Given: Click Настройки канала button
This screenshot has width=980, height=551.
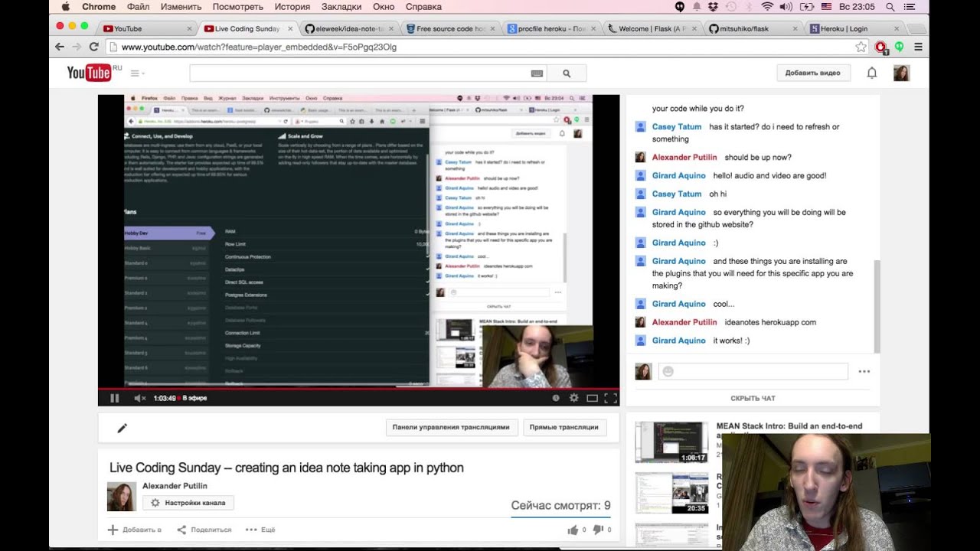Looking at the screenshot, I should click(188, 503).
